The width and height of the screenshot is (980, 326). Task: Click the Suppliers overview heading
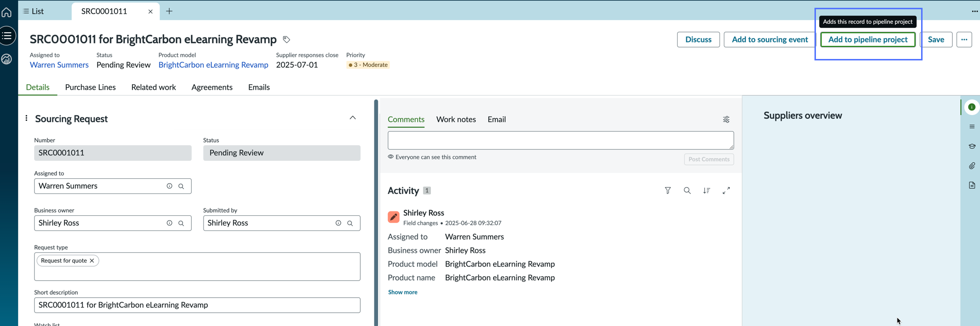pyautogui.click(x=802, y=115)
